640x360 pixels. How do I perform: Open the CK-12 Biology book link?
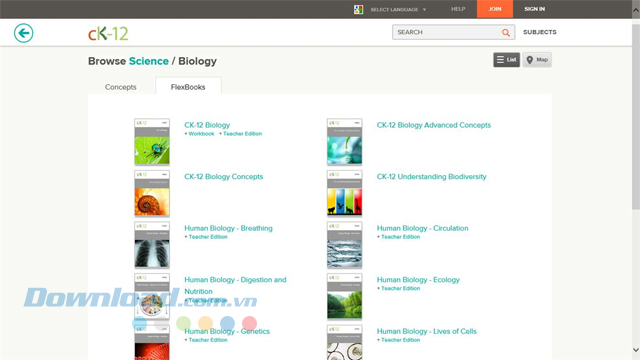[x=207, y=125]
